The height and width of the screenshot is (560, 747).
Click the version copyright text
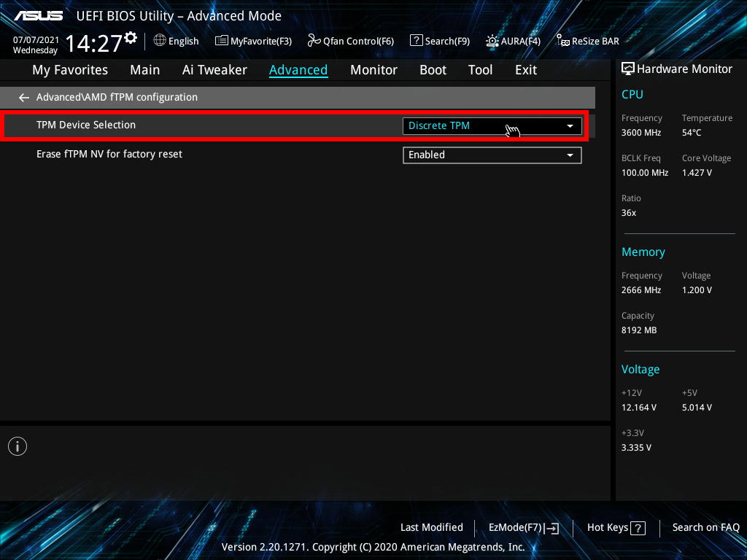click(x=373, y=547)
